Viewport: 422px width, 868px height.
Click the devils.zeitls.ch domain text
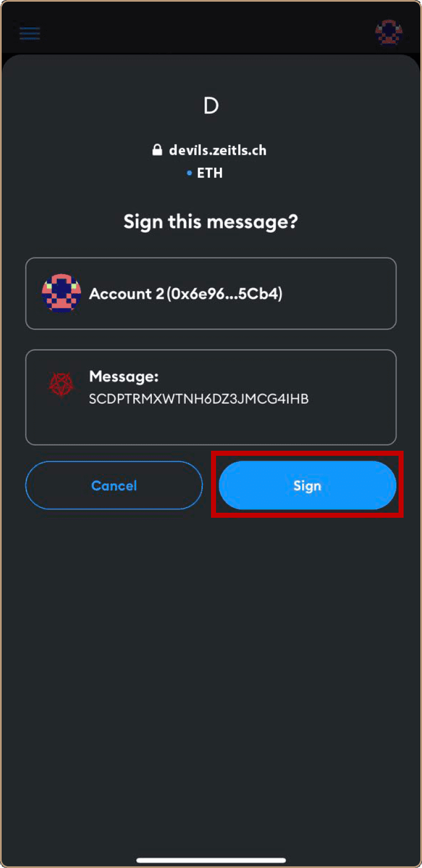tap(218, 150)
